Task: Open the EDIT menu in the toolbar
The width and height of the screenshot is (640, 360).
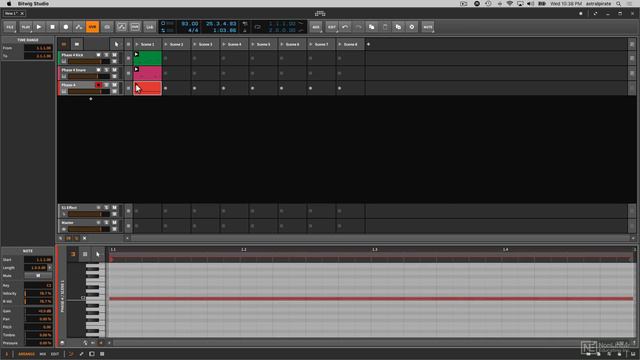Action: (x=332, y=27)
